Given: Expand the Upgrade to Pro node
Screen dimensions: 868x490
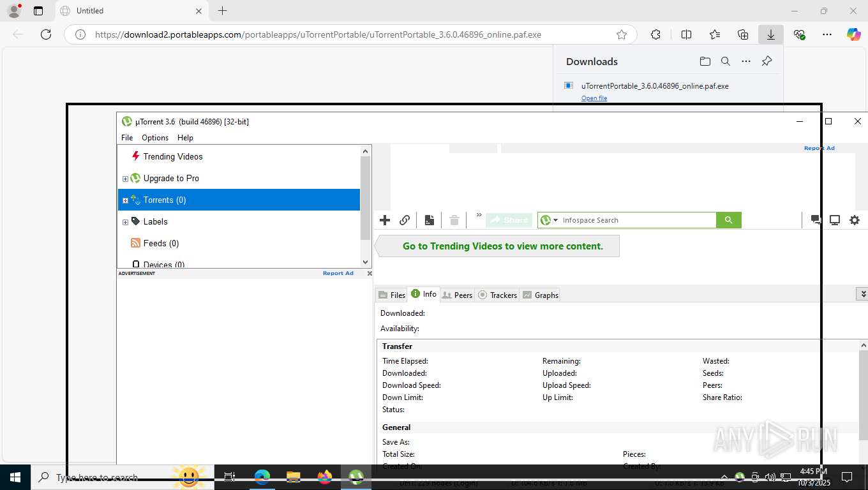Looking at the screenshot, I should 125,179.
